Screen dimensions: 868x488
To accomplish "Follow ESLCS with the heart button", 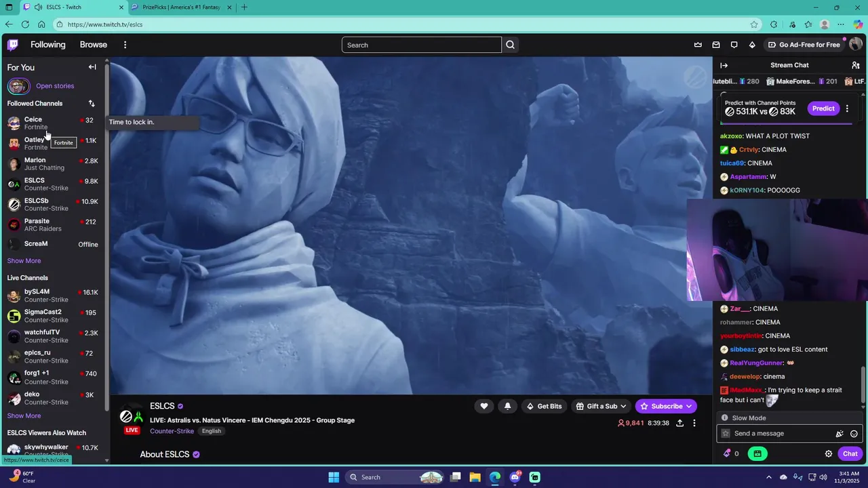I will pos(484,406).
